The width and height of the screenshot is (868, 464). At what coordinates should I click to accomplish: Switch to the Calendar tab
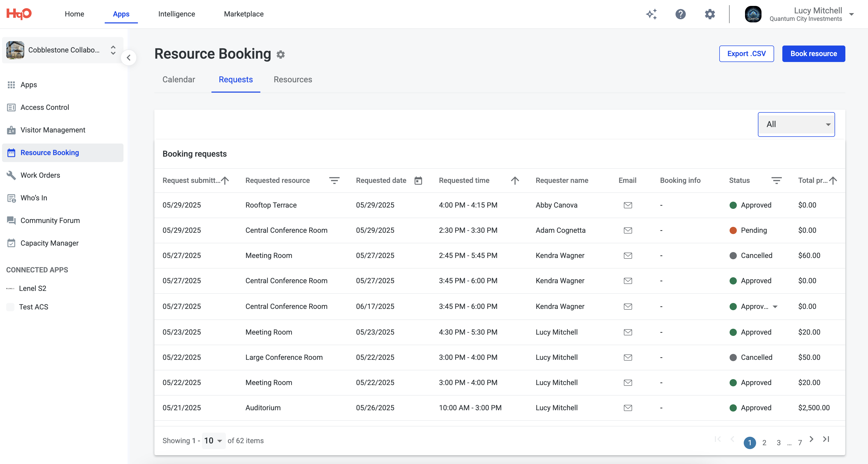tap(179, 79)
